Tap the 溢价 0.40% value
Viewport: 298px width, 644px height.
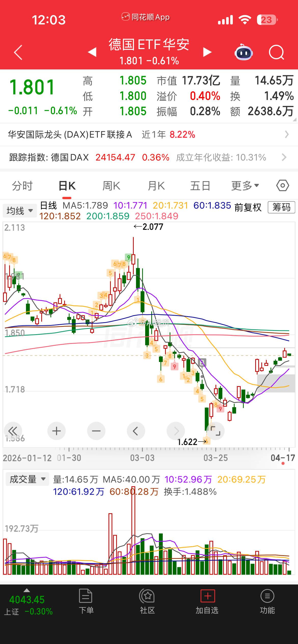click(x=205, y=96)
